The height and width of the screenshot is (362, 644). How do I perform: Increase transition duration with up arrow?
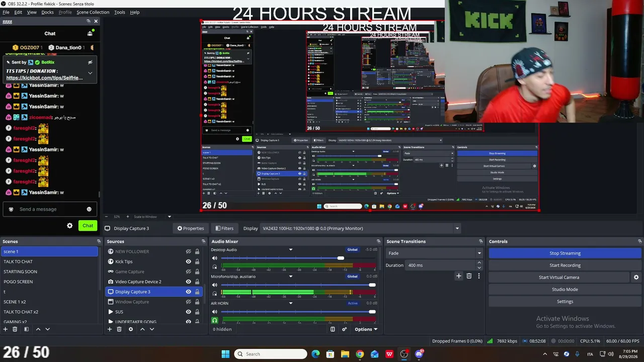(x=479, y=262)
